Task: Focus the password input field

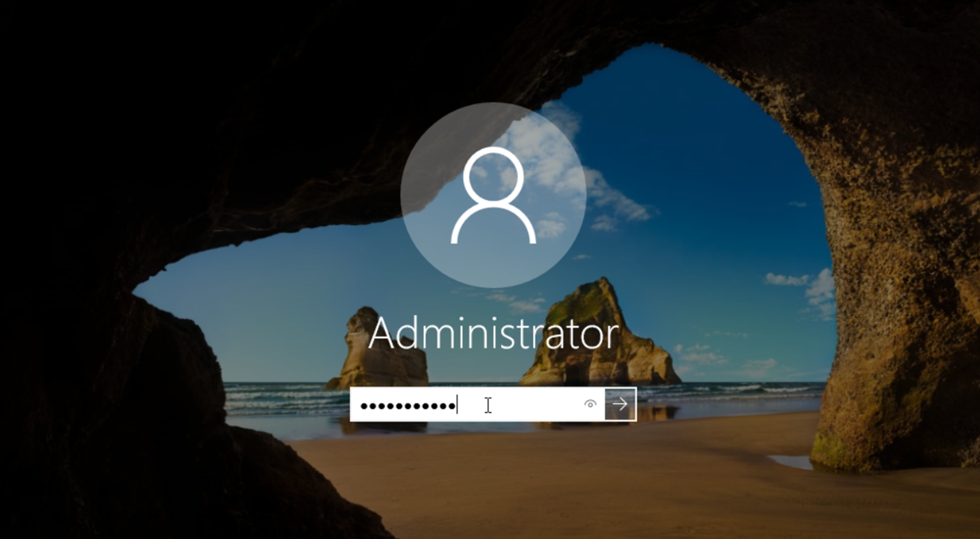Action: pyautogui.click(x=477, y=404)
